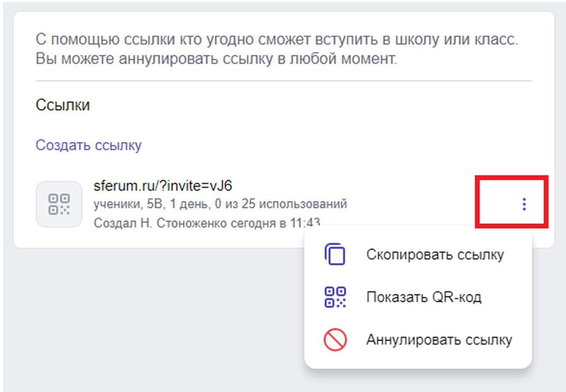Click the QR-code icon in the popup menu
Image resolution: width=566 pixels, height=392 pixels.
coord(335,297)
